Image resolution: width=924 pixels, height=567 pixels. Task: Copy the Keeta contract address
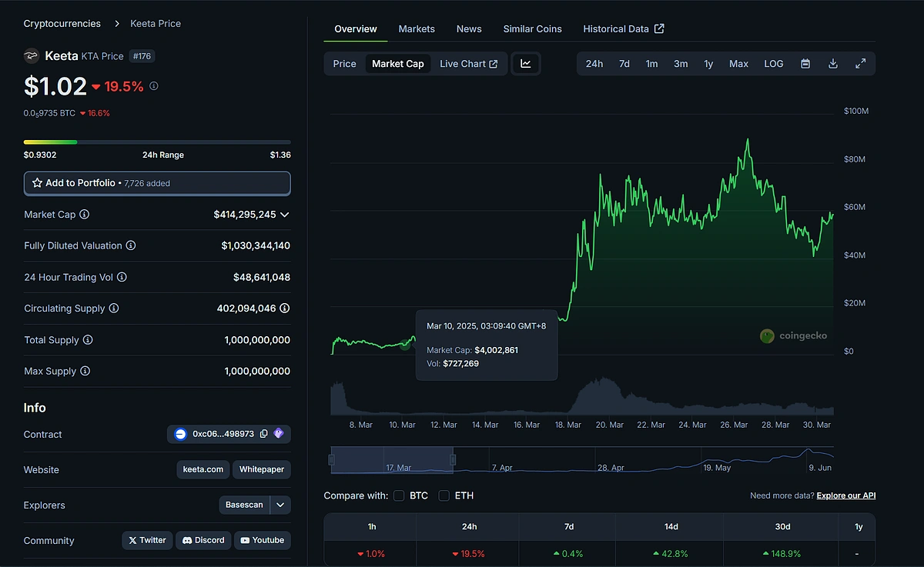coord(262,434)
